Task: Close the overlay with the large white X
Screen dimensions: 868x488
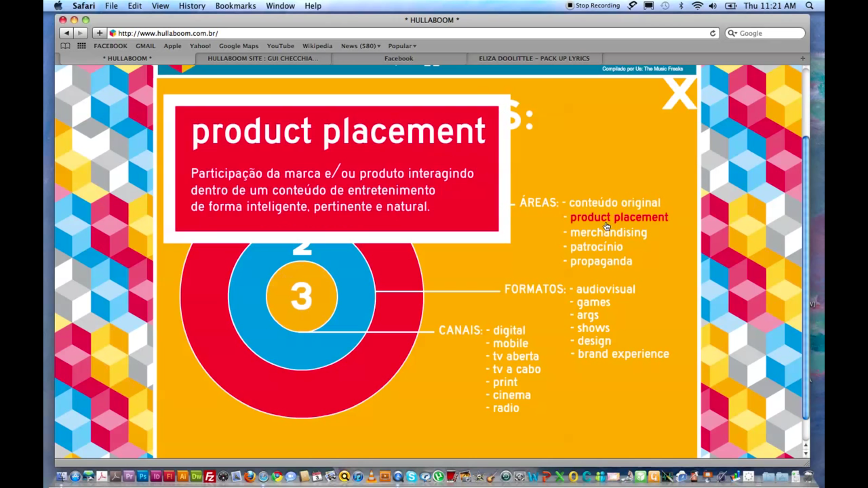Action: click(679, 94)
